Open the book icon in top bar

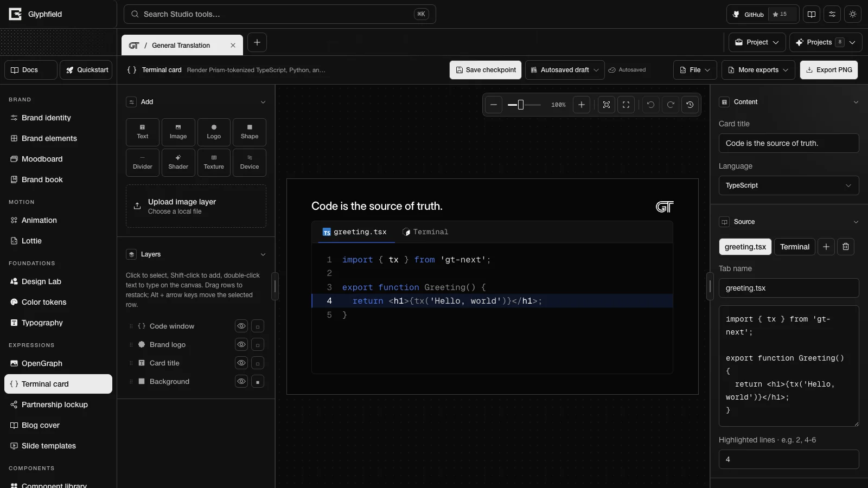click(812, 14)
